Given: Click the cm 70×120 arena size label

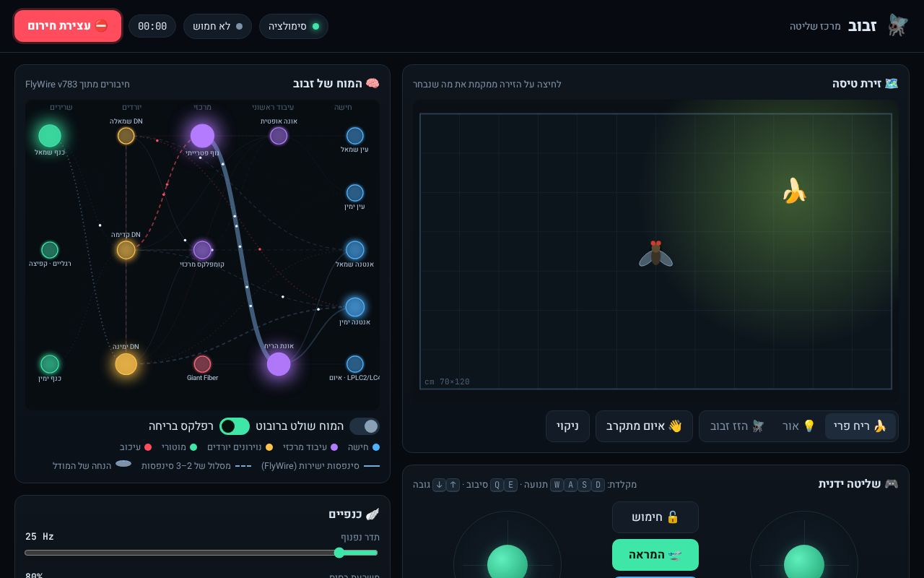Looking at the screenshot, I should click(x=447, y=381).
